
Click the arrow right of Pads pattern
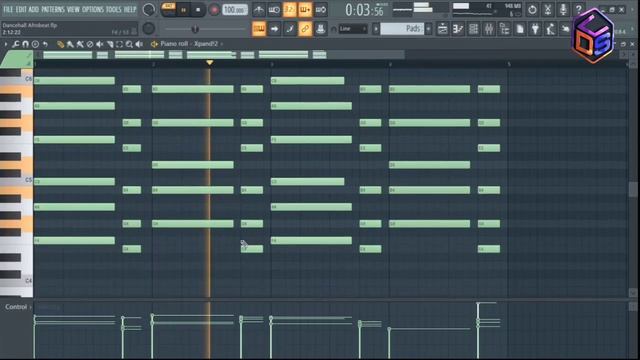[428, 29]
